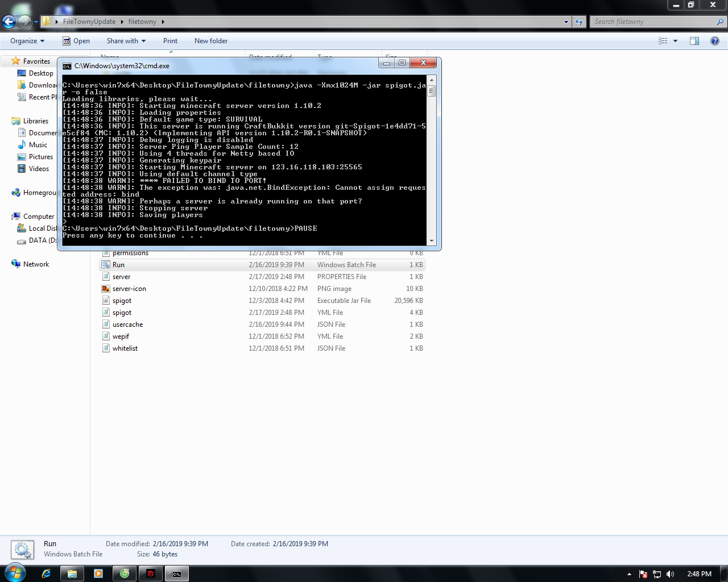Image resolution: width=728 pixels, height=582 pixels.
Task: Expand the arrow after the filetowny breadcrumb
Action: point(163,22)
